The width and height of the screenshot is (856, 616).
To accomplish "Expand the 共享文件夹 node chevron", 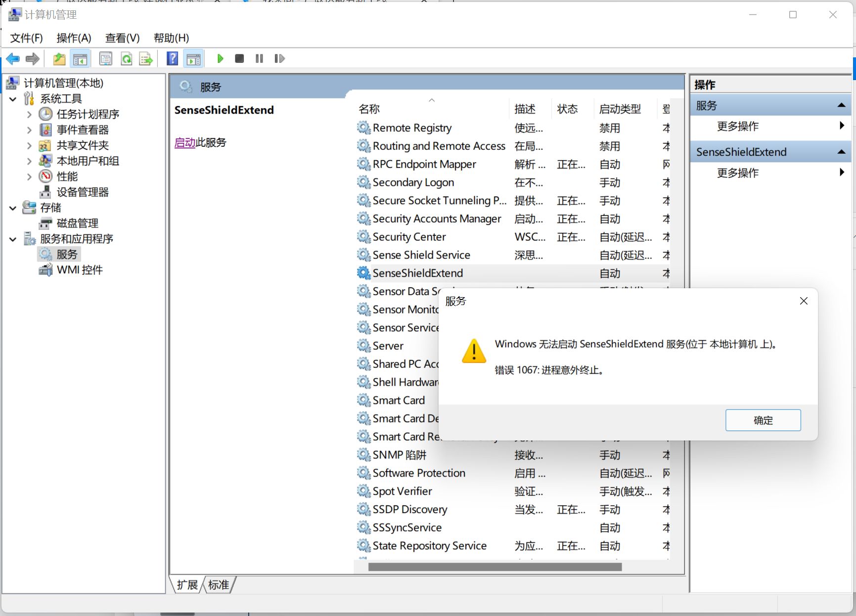I will click(29, 146).
